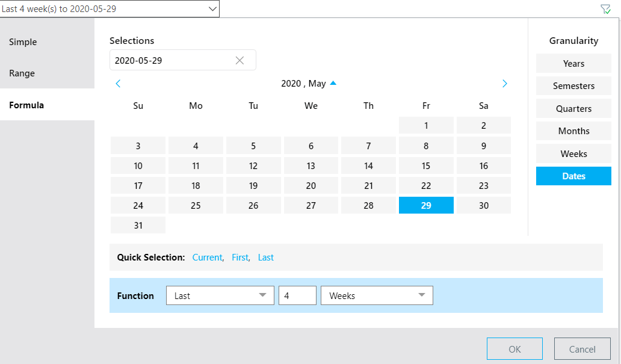Choose day 5 on the calendar

coord(253,146)
